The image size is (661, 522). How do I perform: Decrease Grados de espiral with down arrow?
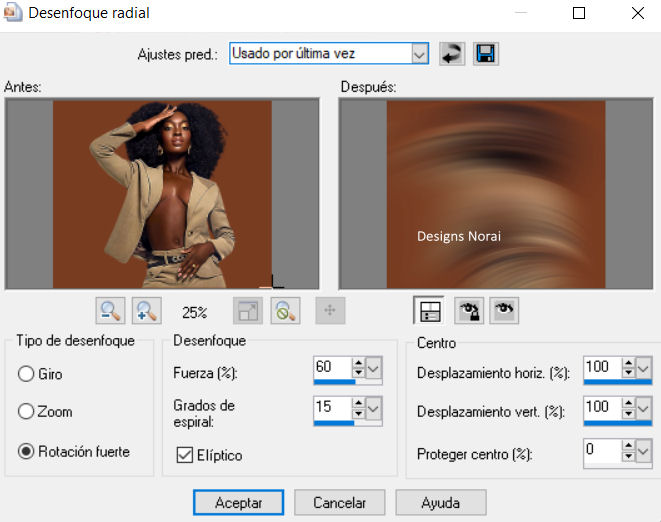(358, 413)
